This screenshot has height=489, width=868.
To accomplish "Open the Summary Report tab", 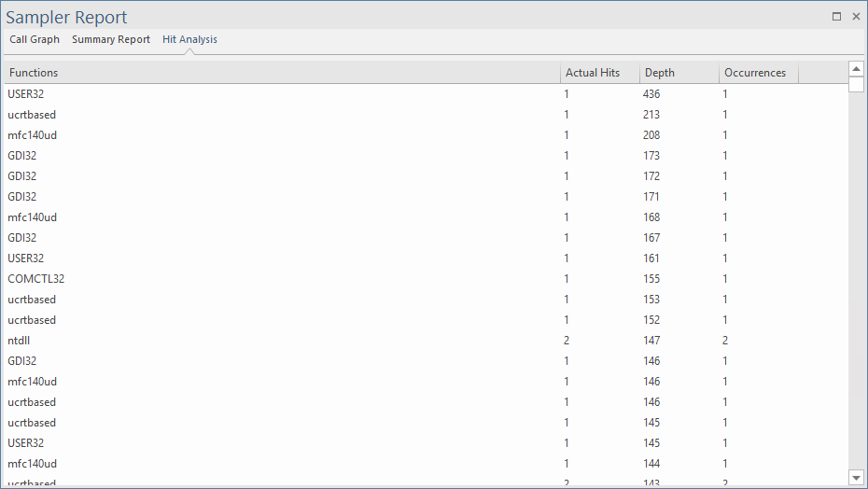I will click(x=110, y=40).
